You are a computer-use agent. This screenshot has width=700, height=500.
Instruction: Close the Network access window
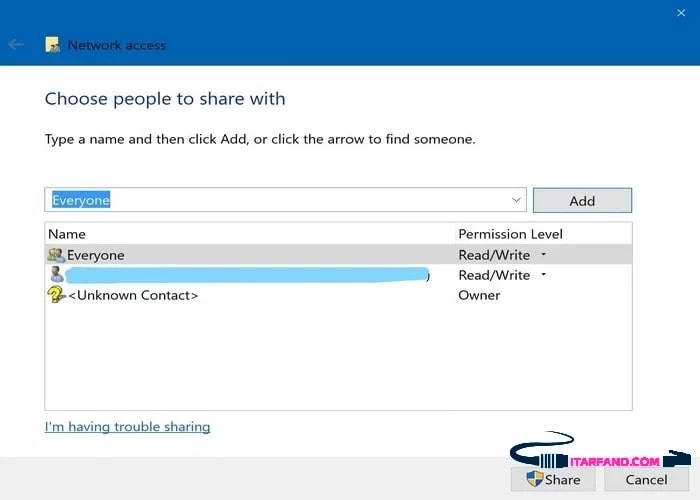(x=680, y=13)
